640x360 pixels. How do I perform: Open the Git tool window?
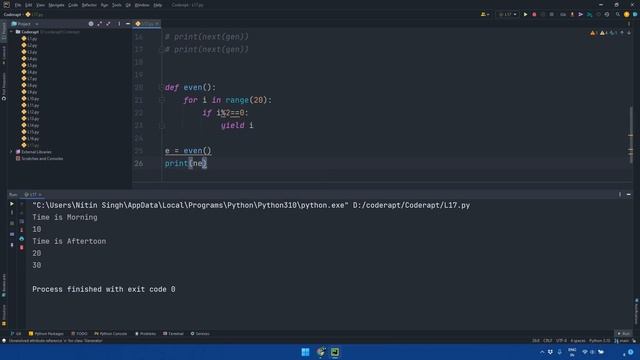(x=16, y=333)
